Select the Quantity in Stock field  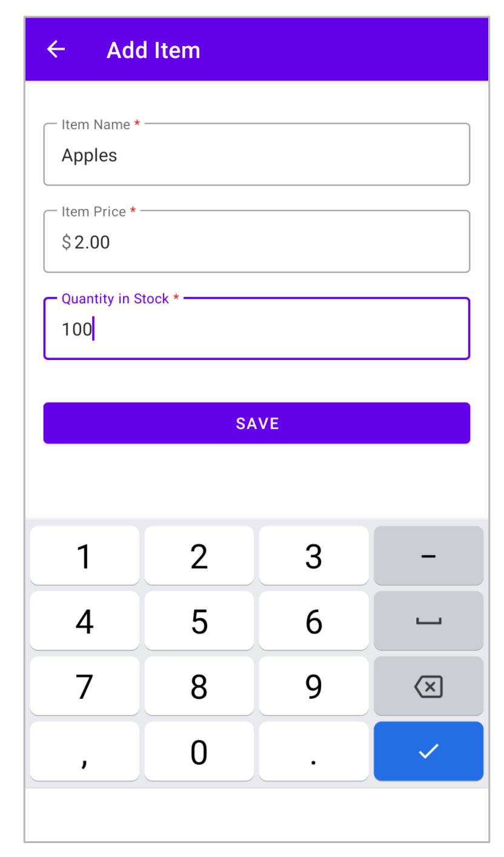[257, 328]
